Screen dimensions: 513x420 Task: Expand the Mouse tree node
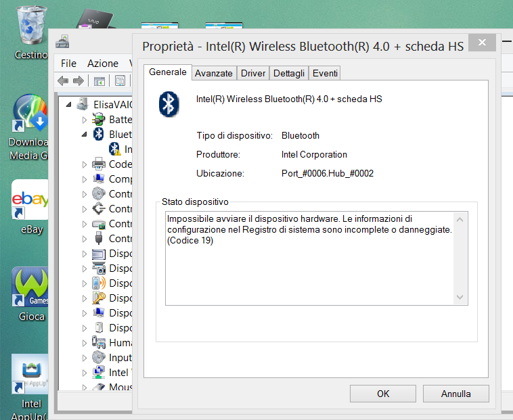(x=85, y=387)
